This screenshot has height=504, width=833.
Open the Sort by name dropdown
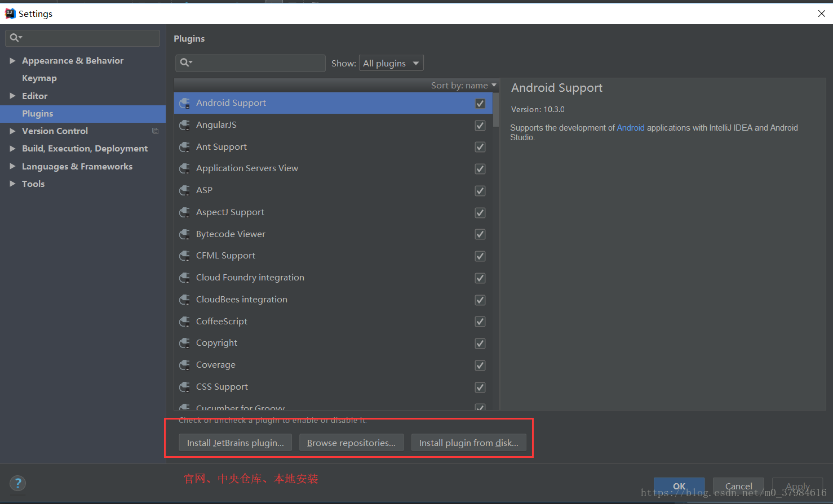(x=464, y=86)
